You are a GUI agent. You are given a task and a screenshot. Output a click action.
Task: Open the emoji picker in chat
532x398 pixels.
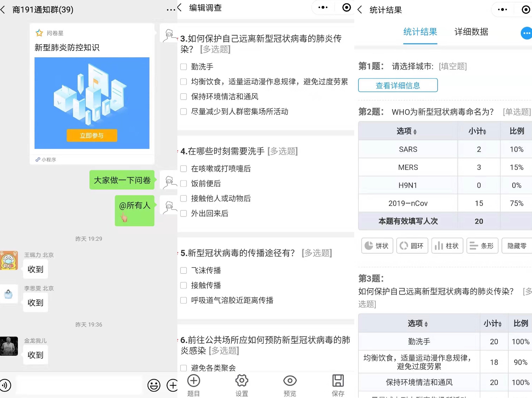point(154,385)
